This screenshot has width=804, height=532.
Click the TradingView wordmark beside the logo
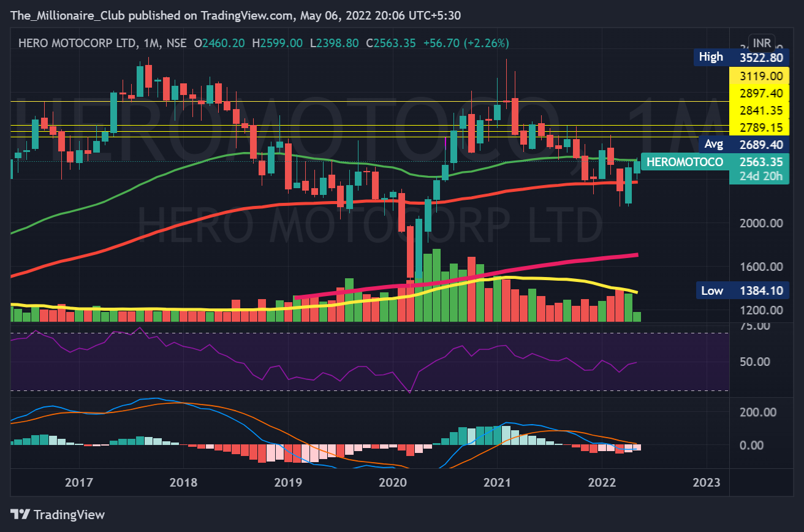[x=69, y=515]
